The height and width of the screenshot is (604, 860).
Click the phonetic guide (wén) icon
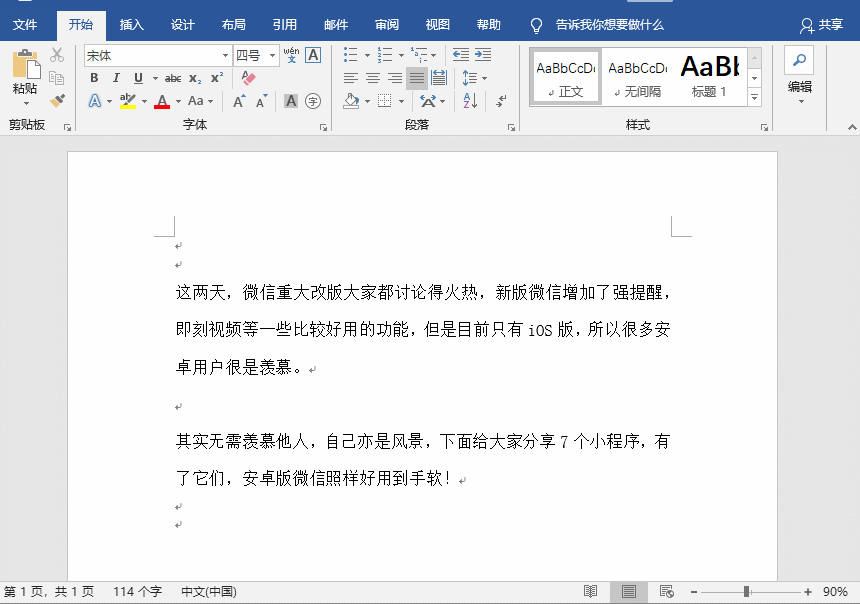291,55
